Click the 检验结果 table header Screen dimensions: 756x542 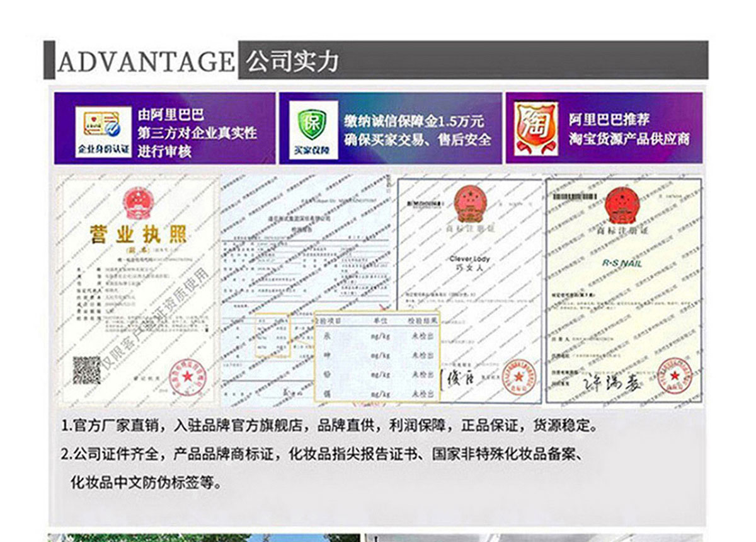423,320
